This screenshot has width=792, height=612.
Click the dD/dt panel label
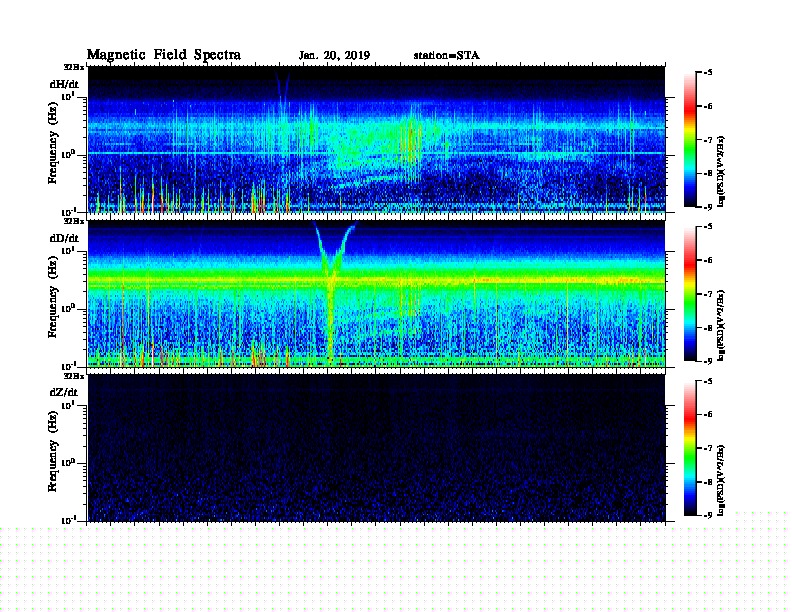(64, 238)
